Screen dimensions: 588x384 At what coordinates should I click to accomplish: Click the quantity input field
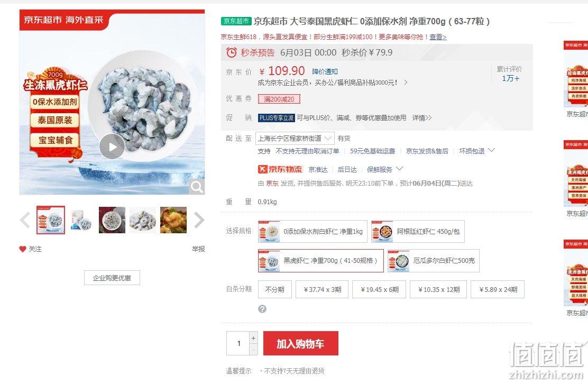pyautogui.click(x=238, y=343)
